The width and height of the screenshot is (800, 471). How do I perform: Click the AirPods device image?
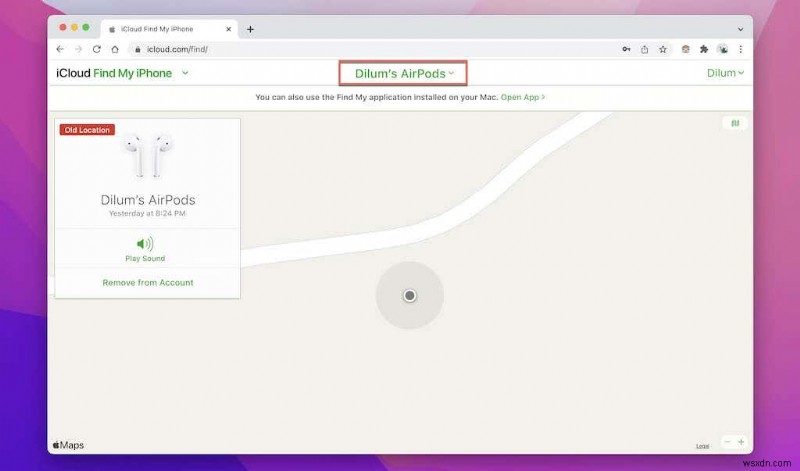coord(147,155)
